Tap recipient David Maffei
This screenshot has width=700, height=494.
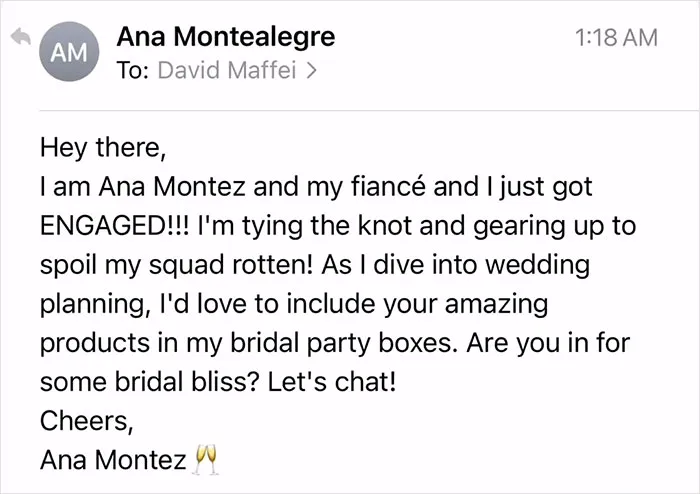tap(227, 70)
